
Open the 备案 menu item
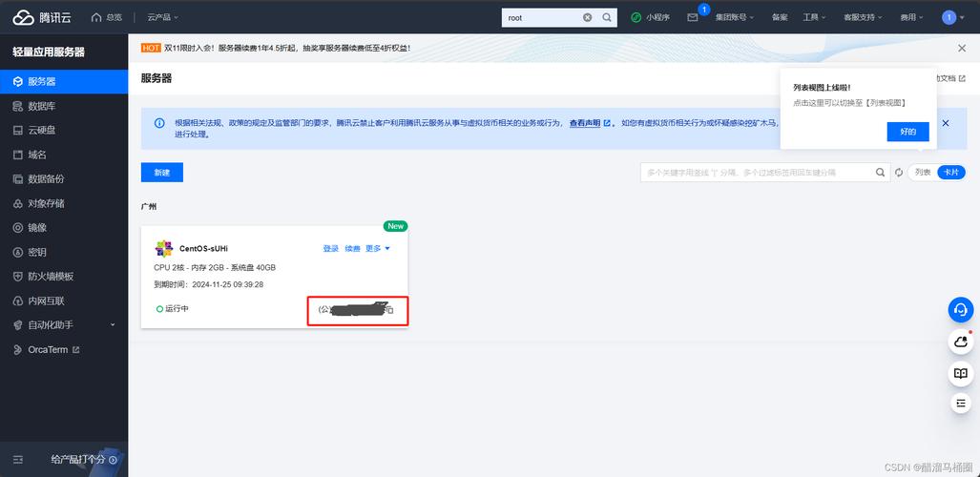click(780, 17)
